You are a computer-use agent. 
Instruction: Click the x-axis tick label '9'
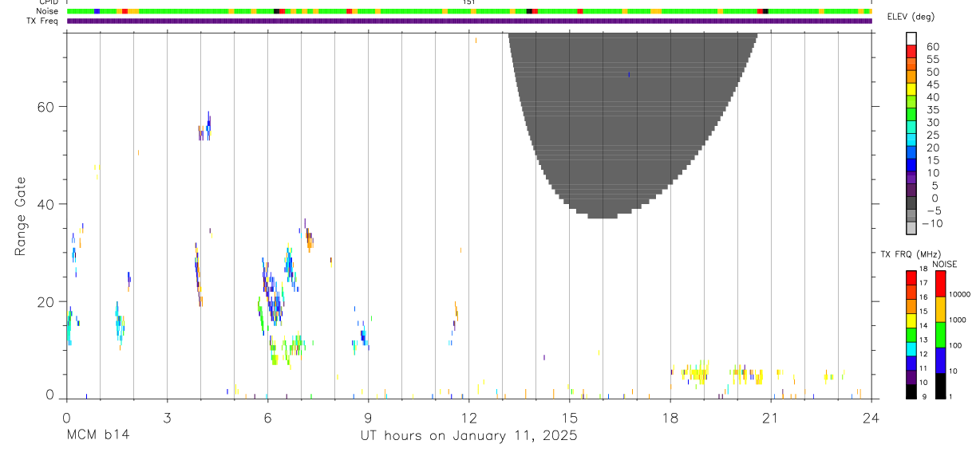pyautogui.click(x=368, y=417)
